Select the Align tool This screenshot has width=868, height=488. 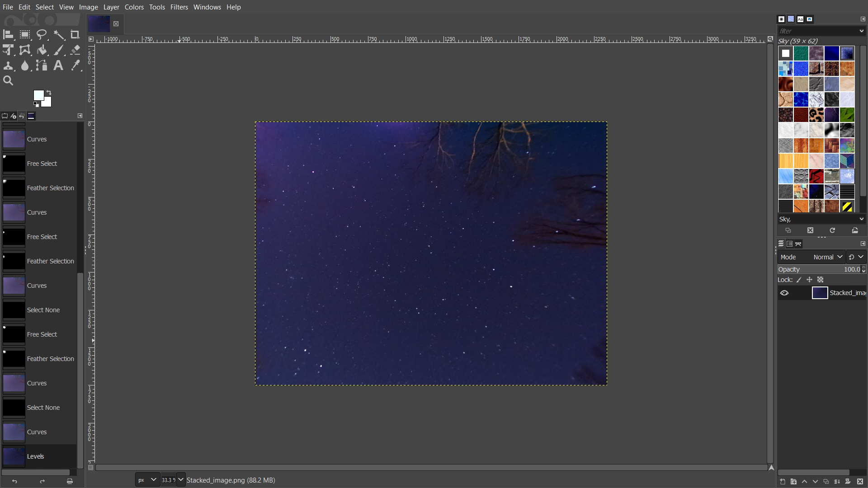(x=8, y=35)
